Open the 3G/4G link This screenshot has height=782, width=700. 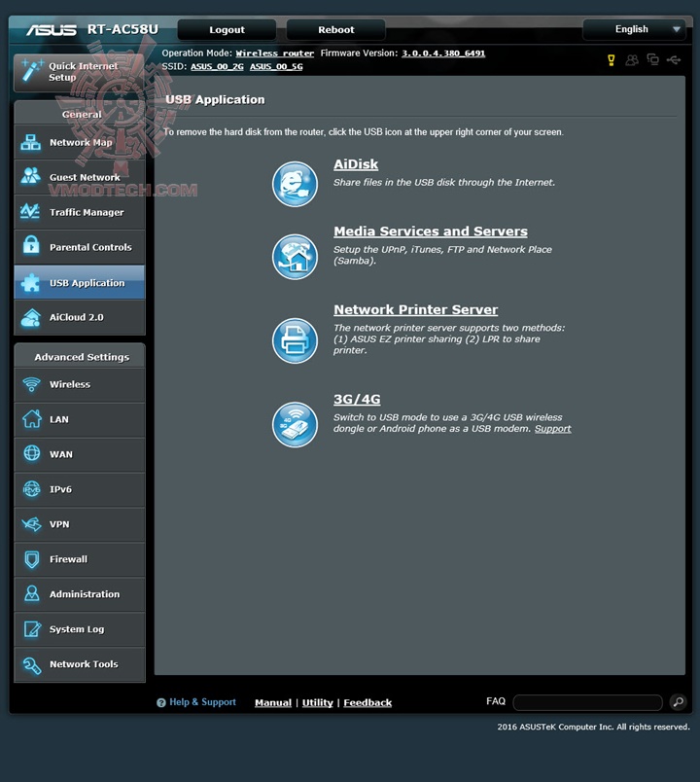tap(357, 400)
